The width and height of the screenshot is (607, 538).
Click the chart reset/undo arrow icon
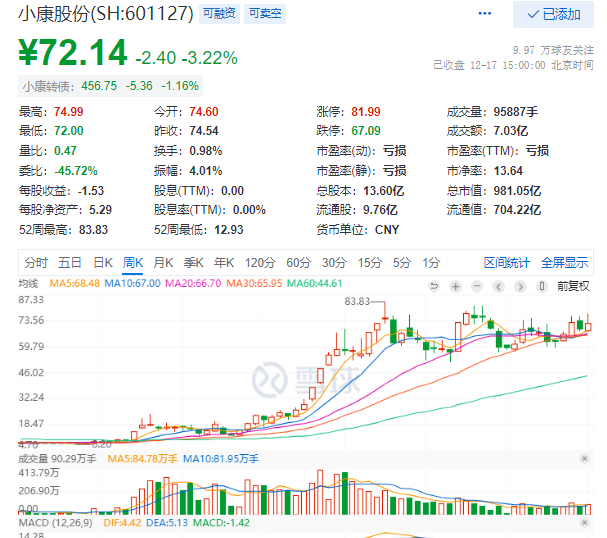[434, 286]
